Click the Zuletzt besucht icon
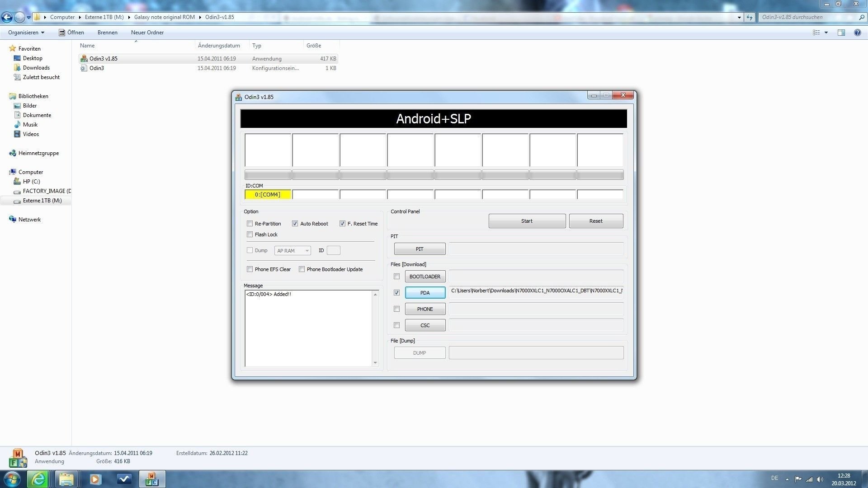The width and height of the screenshot is (868, 488). tap(17, 77)
